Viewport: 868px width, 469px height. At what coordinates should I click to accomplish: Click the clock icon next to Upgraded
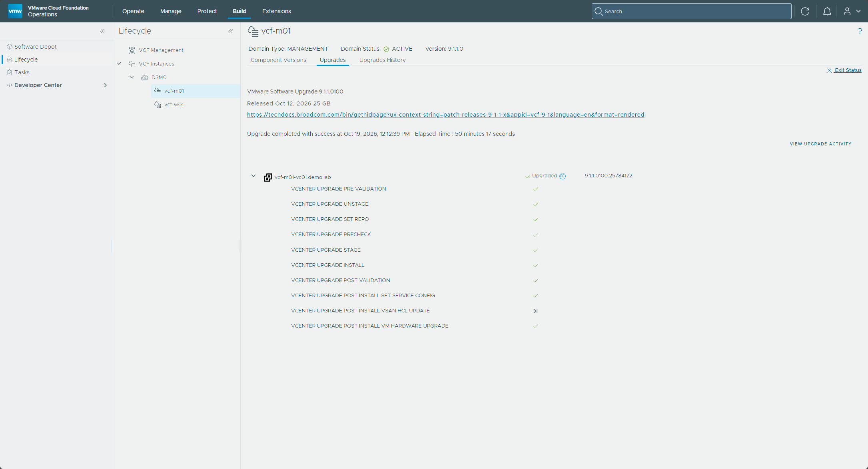[563, 176]
